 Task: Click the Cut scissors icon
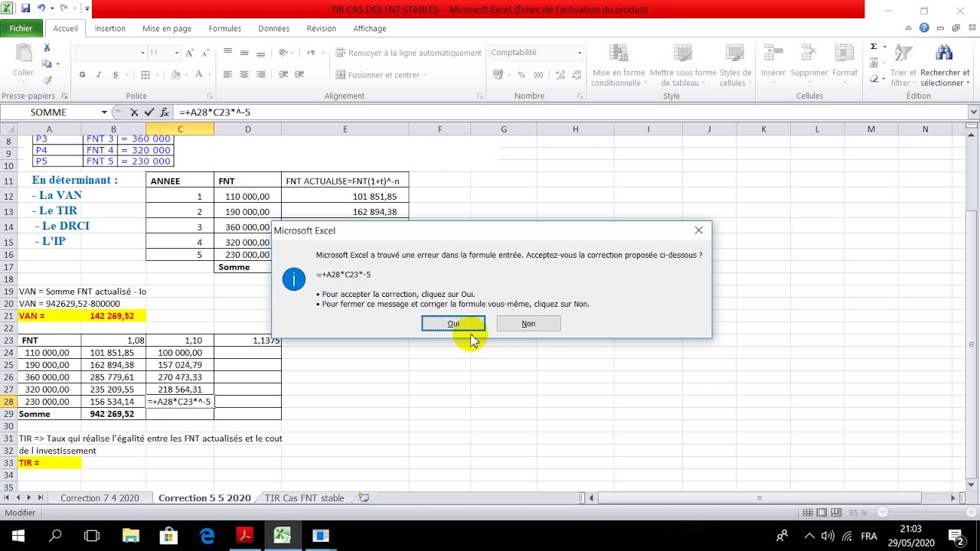[47, 49]
